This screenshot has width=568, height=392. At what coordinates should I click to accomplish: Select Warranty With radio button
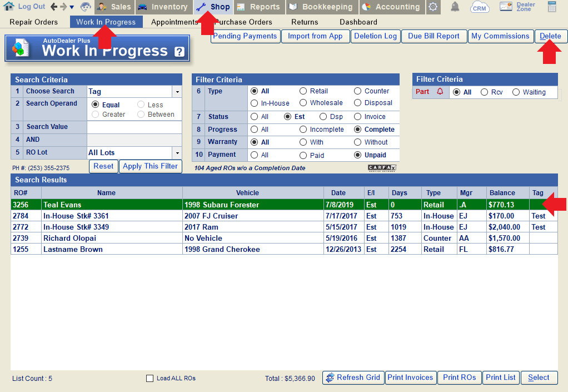pos(303,142)
